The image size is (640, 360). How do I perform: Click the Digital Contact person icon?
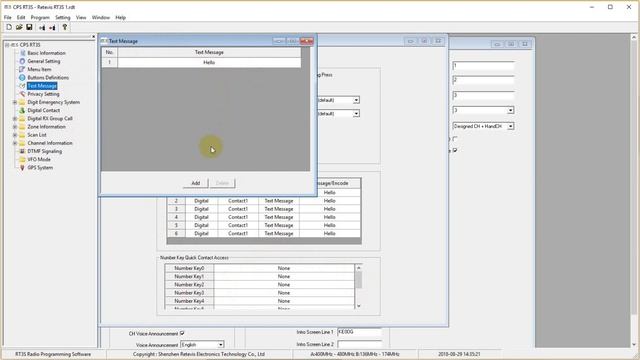(x=22, y=110)
